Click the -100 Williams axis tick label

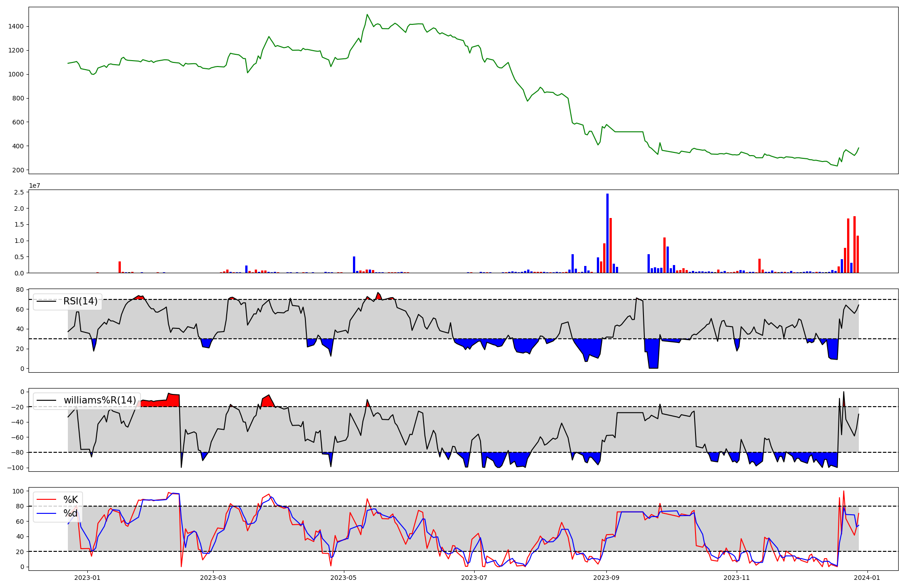15,468
